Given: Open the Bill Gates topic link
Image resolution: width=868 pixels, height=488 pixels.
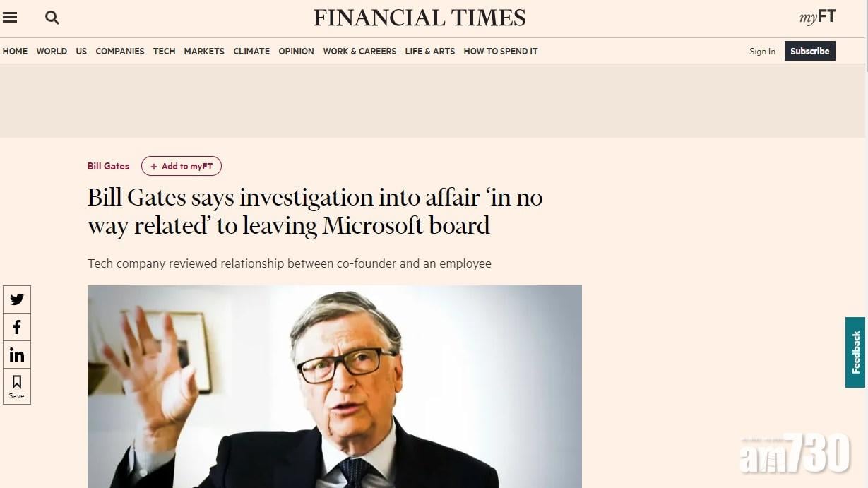Looking at the screenshot, I should coord(108,166).
